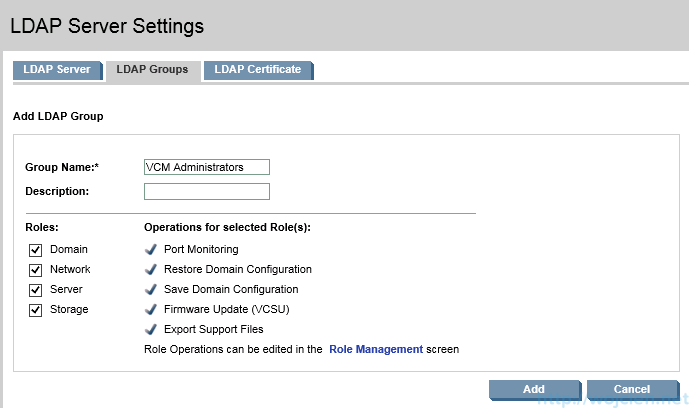The width and height of the screenshot is (689, 408).
Task: Open the LDAP Certificate tab
Action: pyautogui.click(x=258, y=70)
